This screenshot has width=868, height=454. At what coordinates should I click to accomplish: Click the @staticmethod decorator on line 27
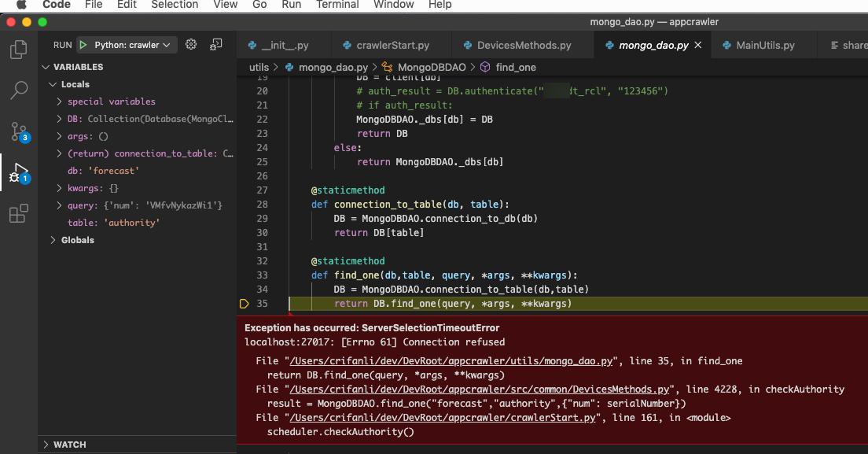coord(348,190)
